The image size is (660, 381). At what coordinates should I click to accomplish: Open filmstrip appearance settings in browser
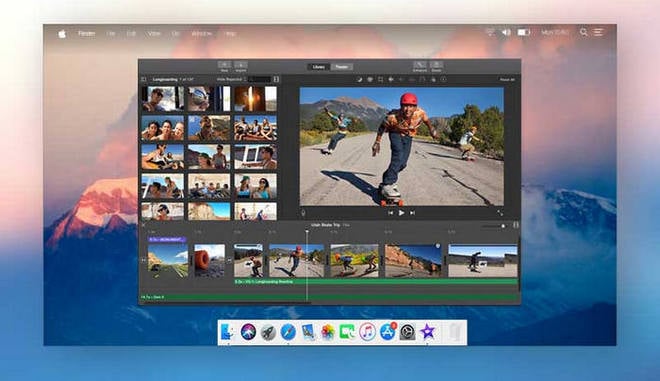(x=276, y=79)
